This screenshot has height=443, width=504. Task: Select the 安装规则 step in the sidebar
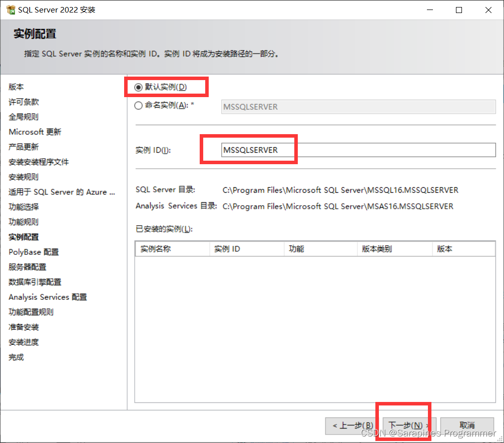coord(24,177)
